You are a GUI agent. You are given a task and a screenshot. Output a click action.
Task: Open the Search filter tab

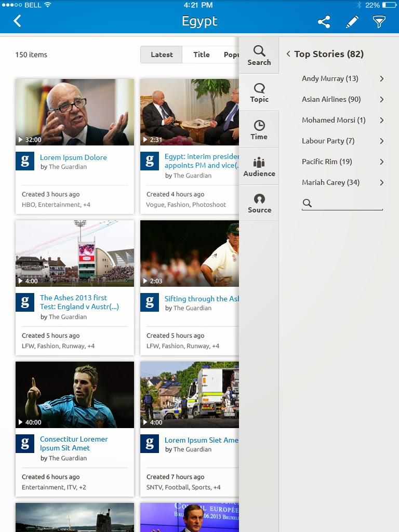[x=259, y=55]
